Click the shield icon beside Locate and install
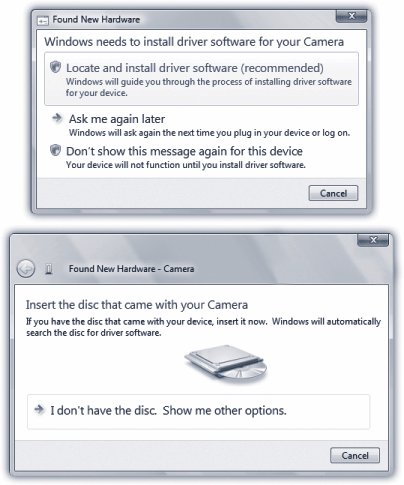The width and height of the screenshot is (404, 485). (55, 68)
